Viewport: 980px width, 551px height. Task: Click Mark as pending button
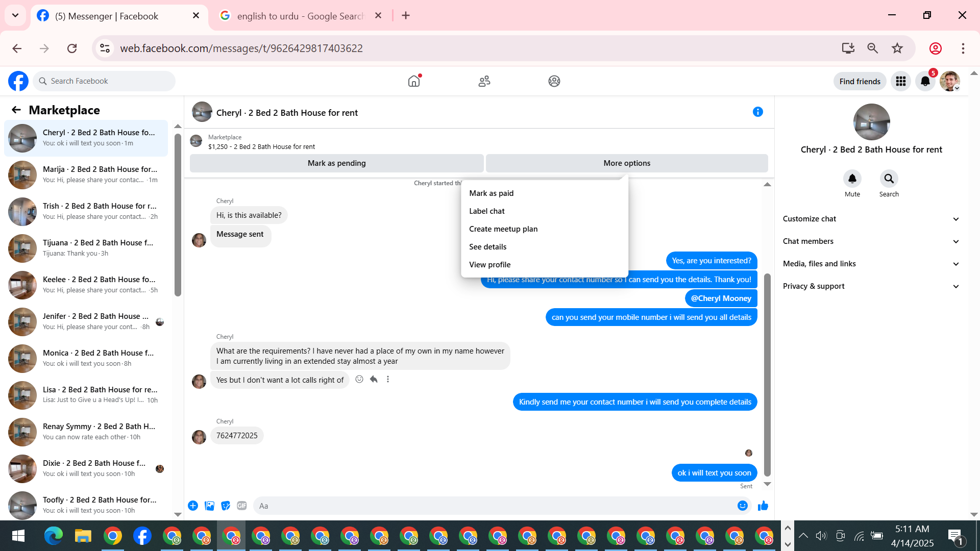tap(336, 163)
